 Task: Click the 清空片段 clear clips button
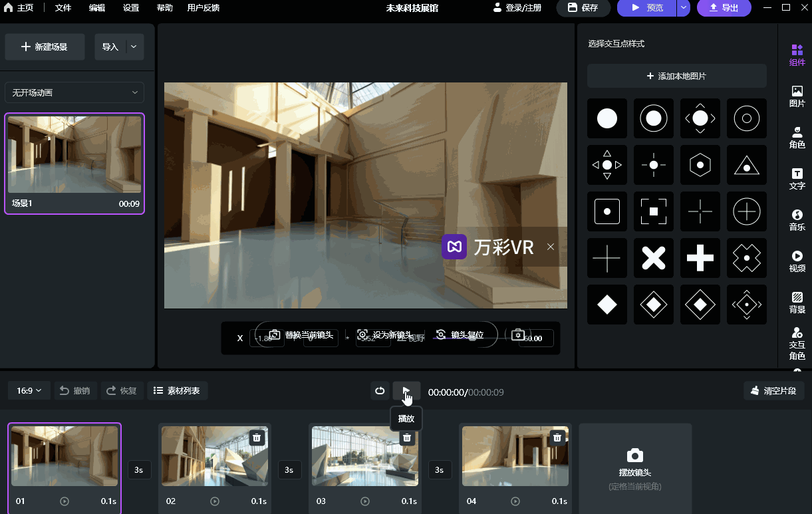point(773,390)
